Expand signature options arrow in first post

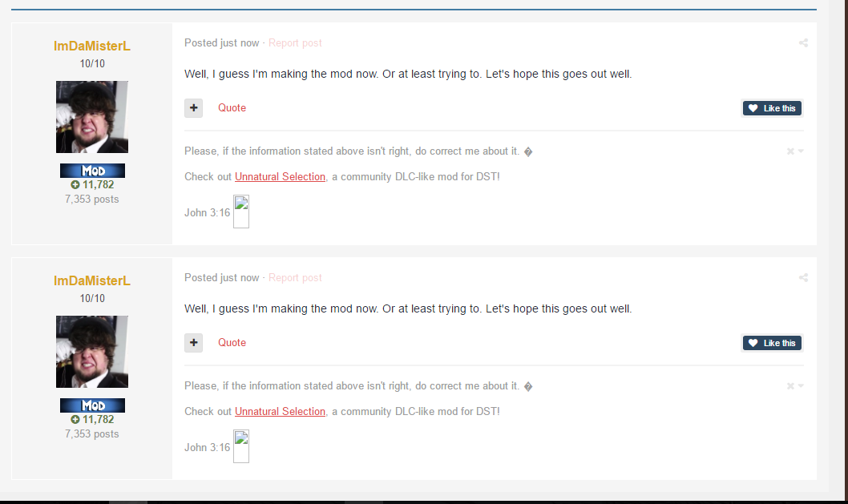(801, 151)
